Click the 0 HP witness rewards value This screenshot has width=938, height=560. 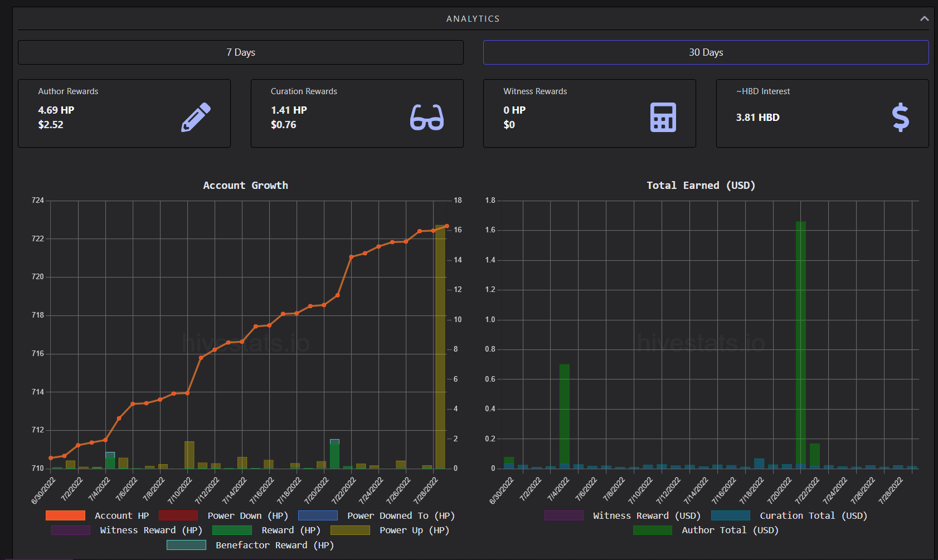(x=514, y=110)
